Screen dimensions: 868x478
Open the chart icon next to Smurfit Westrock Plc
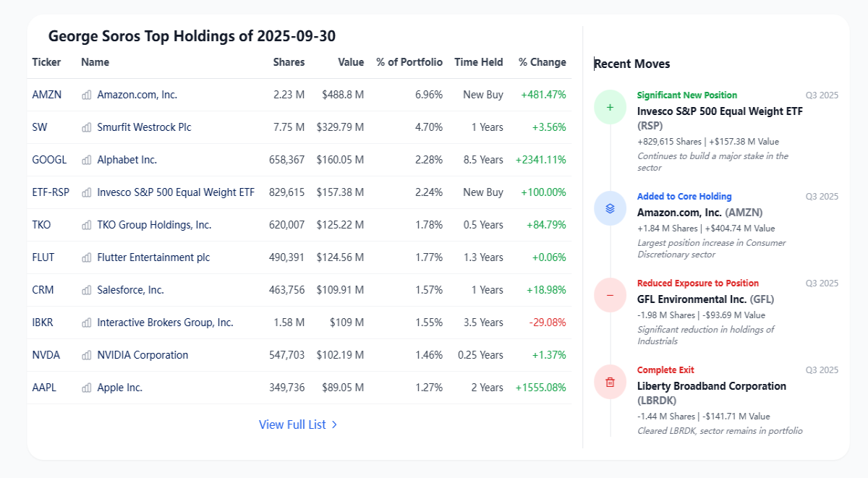[x=87, y=127]
